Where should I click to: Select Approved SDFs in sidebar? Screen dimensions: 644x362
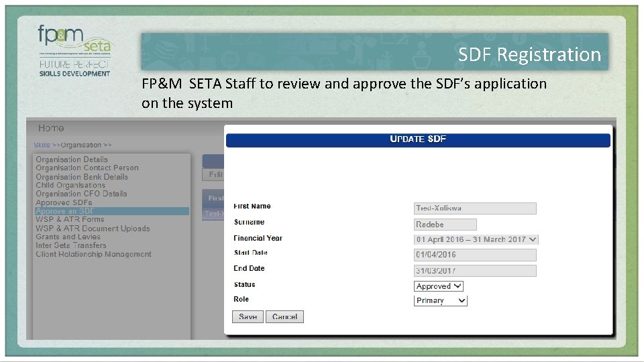tap(64, 202)
